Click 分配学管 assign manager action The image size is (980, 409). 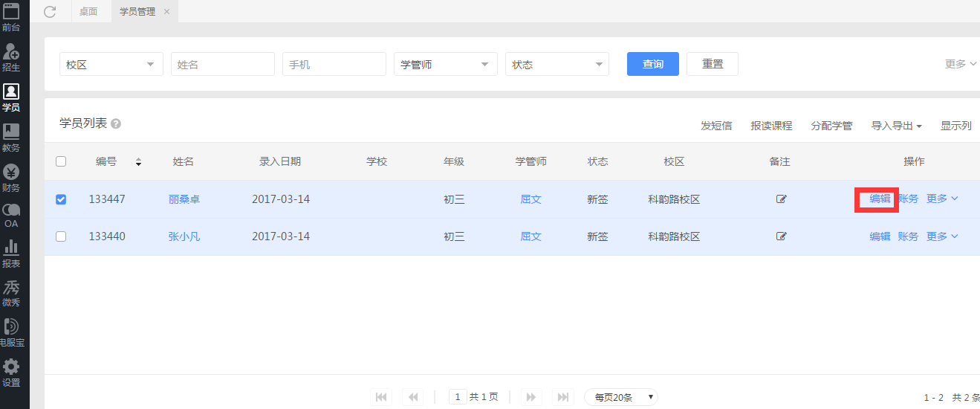(x=831, y=126)
